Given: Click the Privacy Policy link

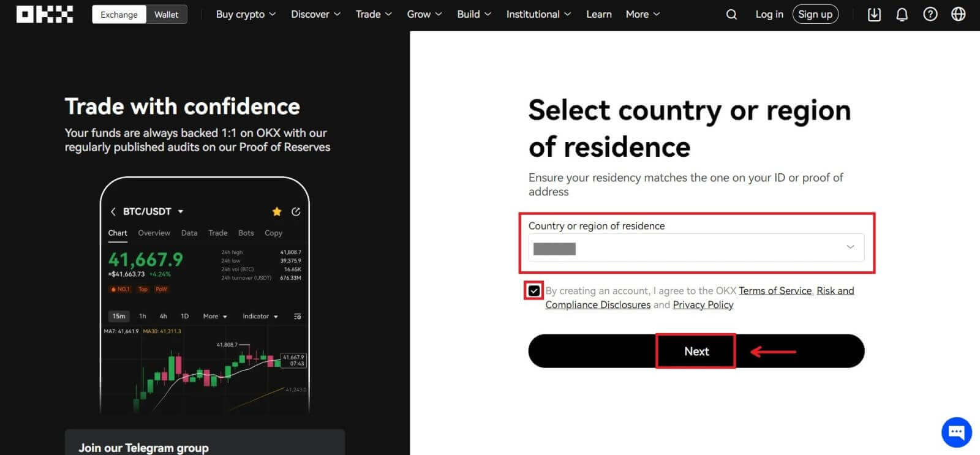Looking at the screenshot, I should [x=703, y=305].
